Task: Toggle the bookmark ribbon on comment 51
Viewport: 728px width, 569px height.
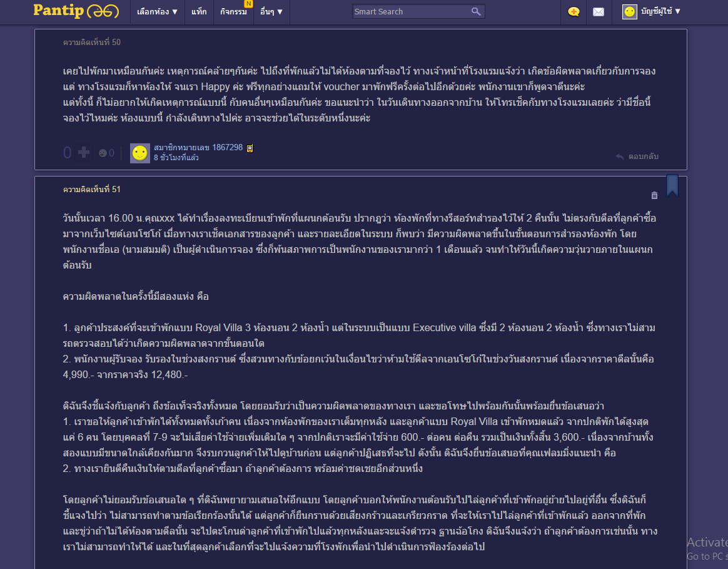Action: tap(672, 185)
